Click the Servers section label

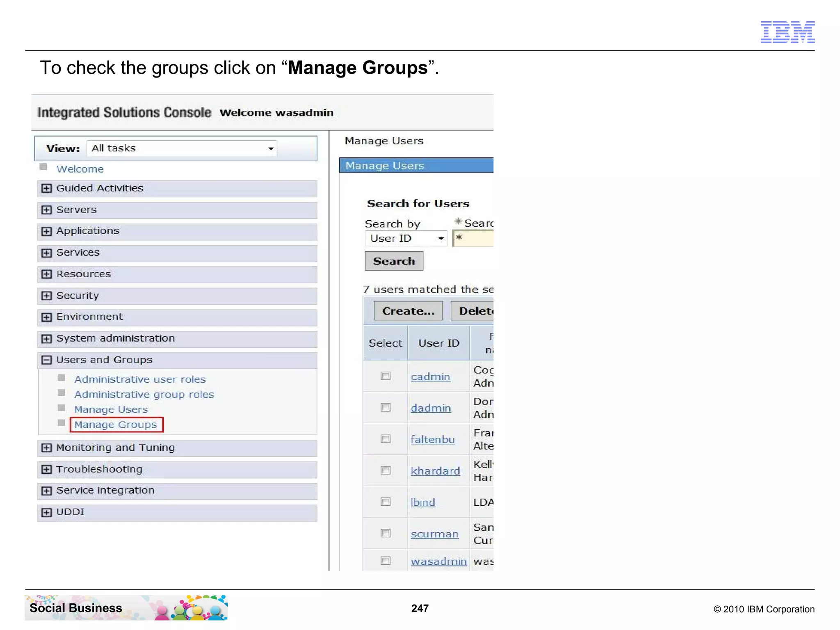coord(76,210)
